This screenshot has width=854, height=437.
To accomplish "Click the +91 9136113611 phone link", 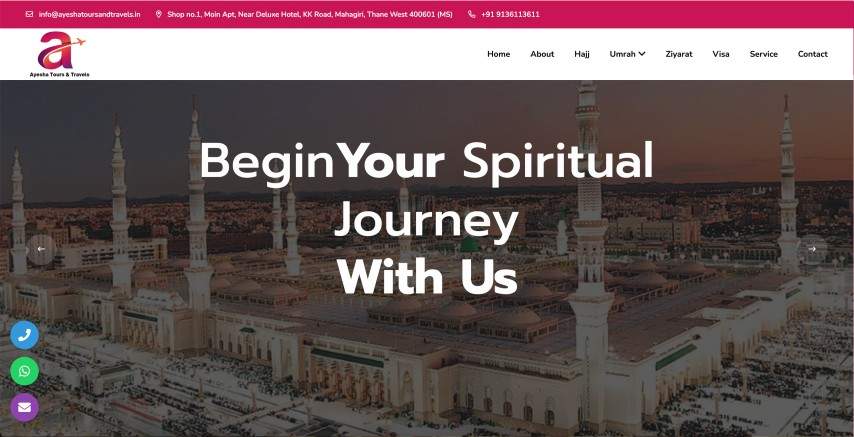I will (x=510, y=14).
